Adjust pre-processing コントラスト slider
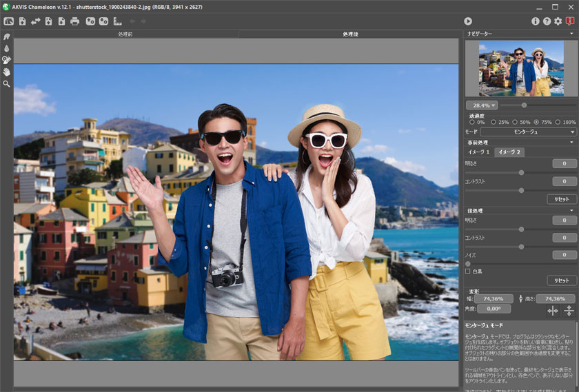Image resolution: width=579 pixels, height=392 pixels. (520, 190)
